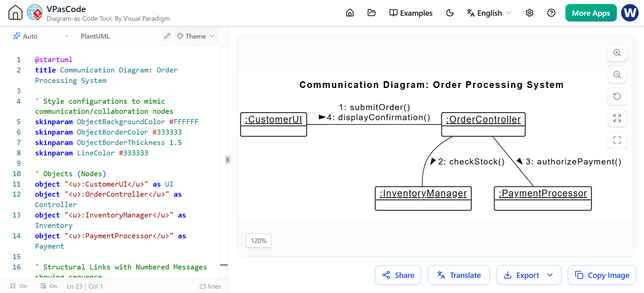Click the copy icon in Copy Image
Image resolution: width=644 pixels, height=293 pixels.
579,275
